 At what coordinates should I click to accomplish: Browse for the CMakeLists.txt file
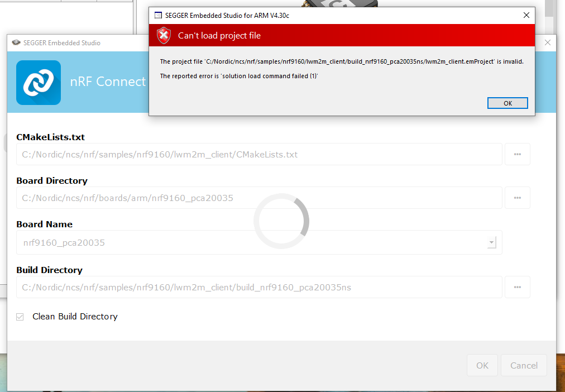(x=517, y=154)
